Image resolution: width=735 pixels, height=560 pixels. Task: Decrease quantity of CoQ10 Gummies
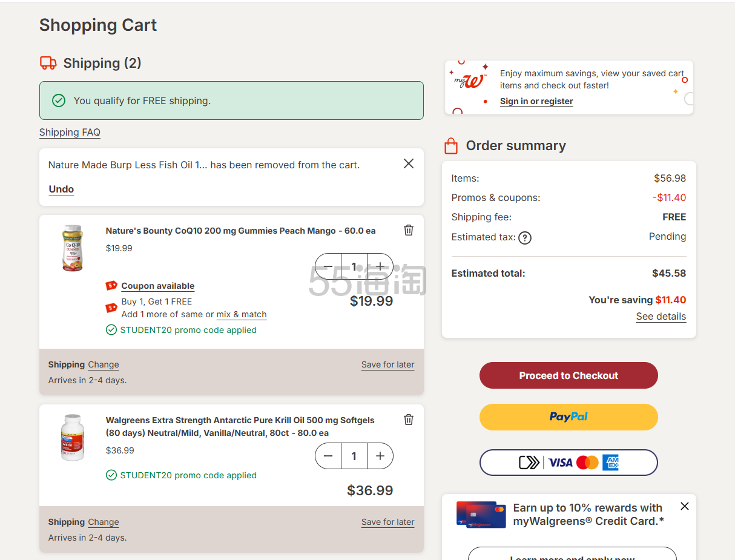pyautogui.click(x=328, y=266)
